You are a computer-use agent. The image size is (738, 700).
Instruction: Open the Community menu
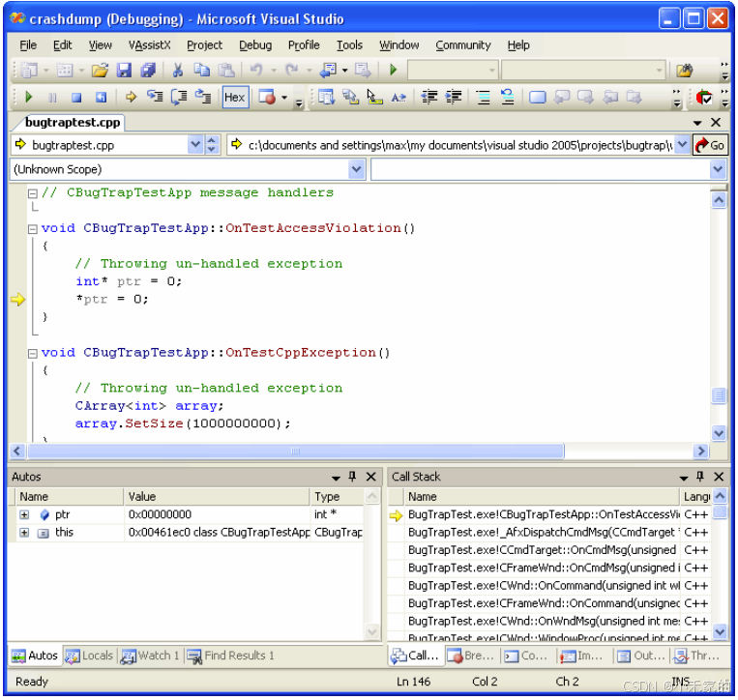[x=462, y=45]
